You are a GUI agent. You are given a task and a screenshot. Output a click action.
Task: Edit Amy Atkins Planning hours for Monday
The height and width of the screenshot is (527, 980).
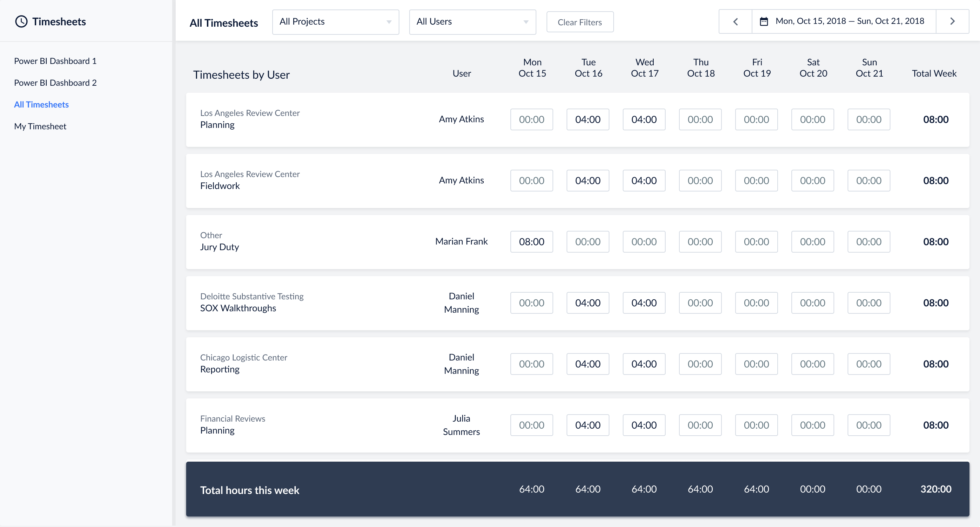coord(531,119)
